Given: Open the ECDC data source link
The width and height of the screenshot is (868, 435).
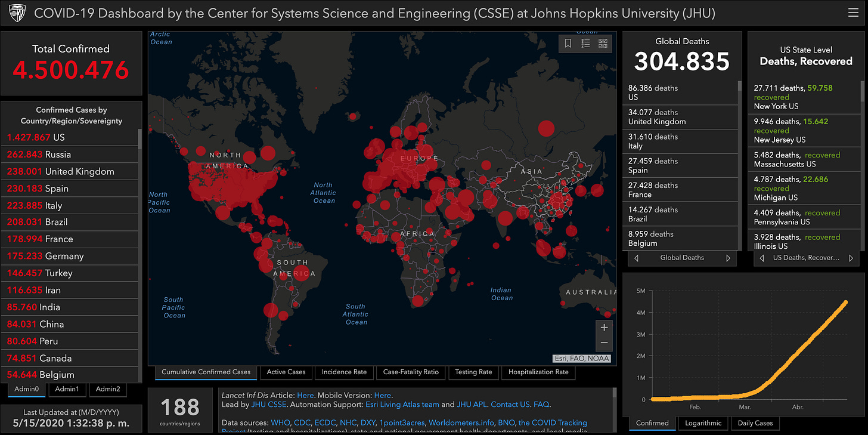Looking at the screenshot, I should pyautogui.click(x=325, y=422).
